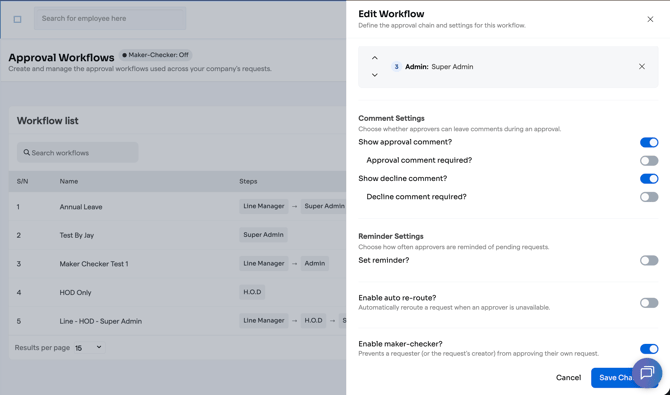The width and height of the screenshot is (670, 395).
Task: Move the Admin step up with chevron
Action: click(375, 58)
